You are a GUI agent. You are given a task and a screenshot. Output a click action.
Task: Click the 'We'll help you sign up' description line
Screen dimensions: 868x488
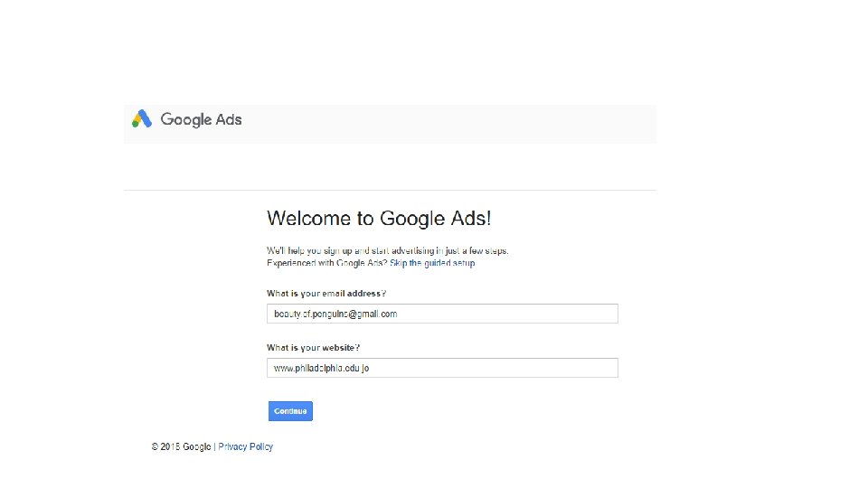coord(388,250)
